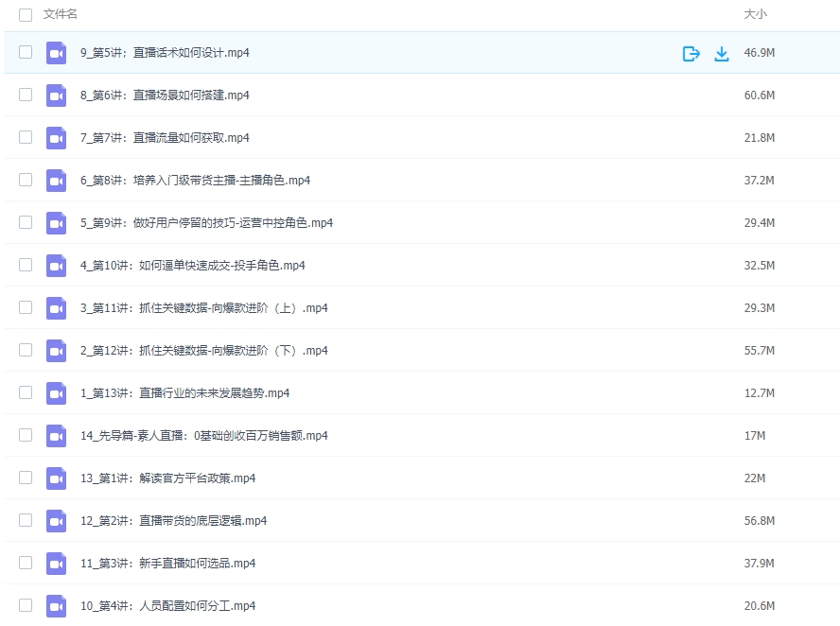Screen dimensions: 840x626
Task: Click the download icon on 第5讲 row
Action: pyautogui.click(x=722, y=53)
